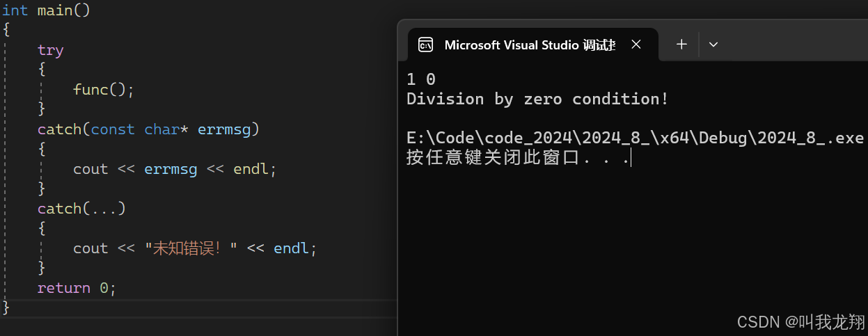The height and width of the screenshot is (336, 868).
Task: Click the press-any-key prompt line in console
Action: [517, 158]
